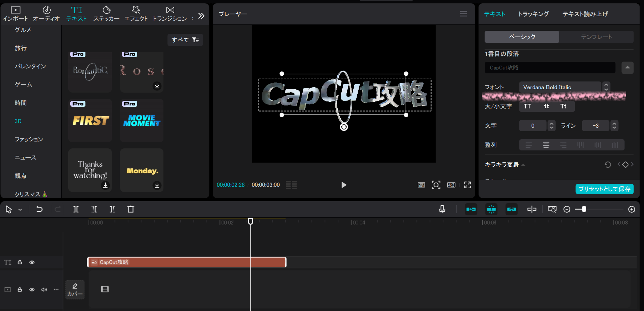Viewport: 644px width, 311px height.
Task: Select the バレンタイン category
Action: pyautogui.click(x=30, y=66)
